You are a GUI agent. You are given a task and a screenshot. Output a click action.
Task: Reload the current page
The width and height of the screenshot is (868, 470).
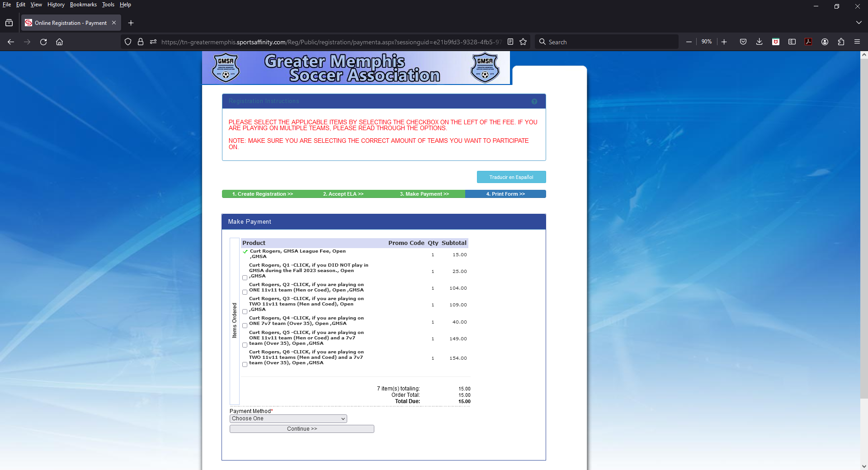tap(43, 42)
